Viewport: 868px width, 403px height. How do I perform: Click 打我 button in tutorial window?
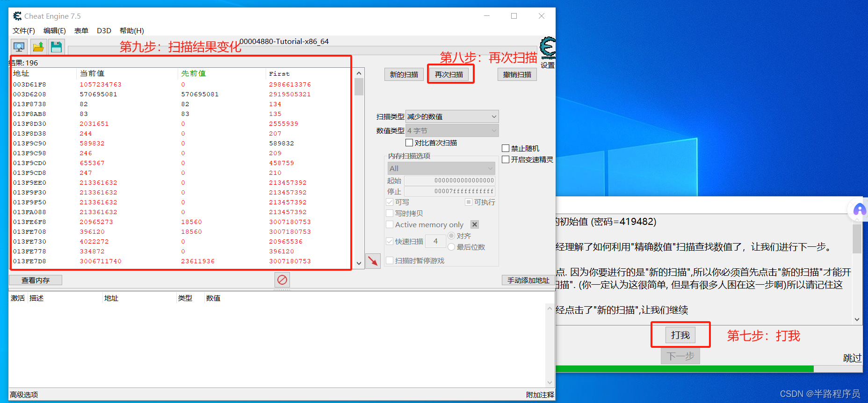680,335
